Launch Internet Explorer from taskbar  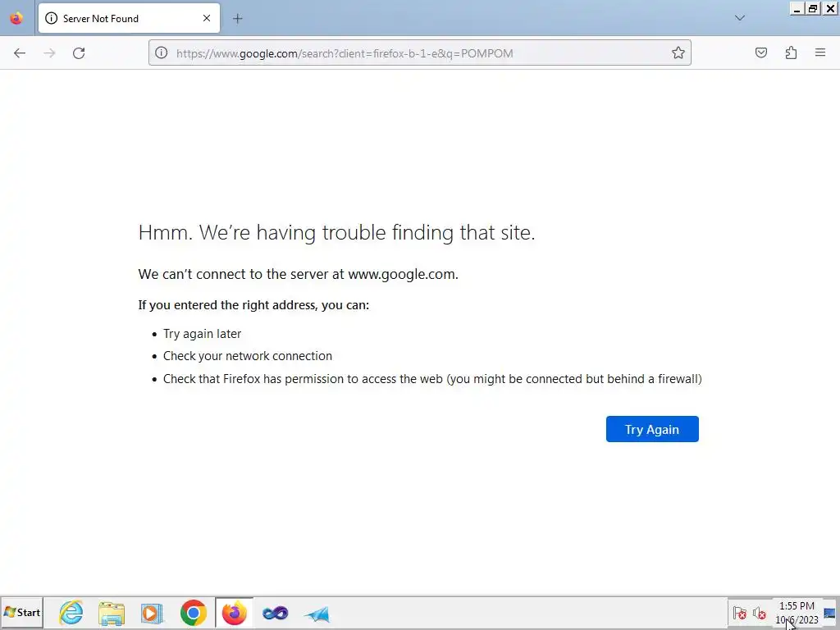(x=71, y=613)
